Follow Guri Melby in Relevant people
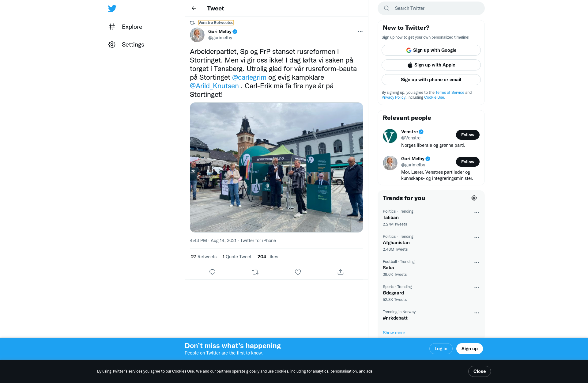This screenshot has height=383, width=588. (468, 162)
